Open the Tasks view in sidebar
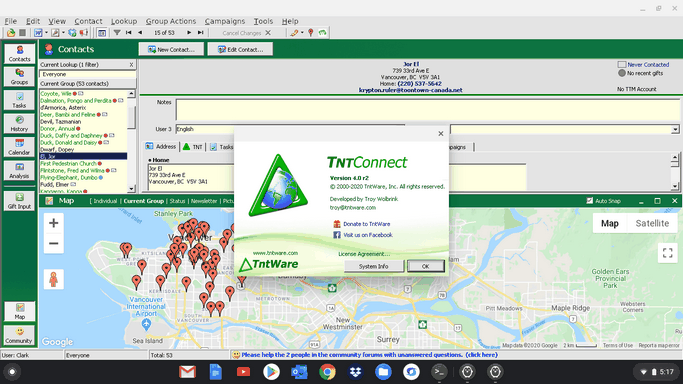The image size is (683, 384). (20, 100)
